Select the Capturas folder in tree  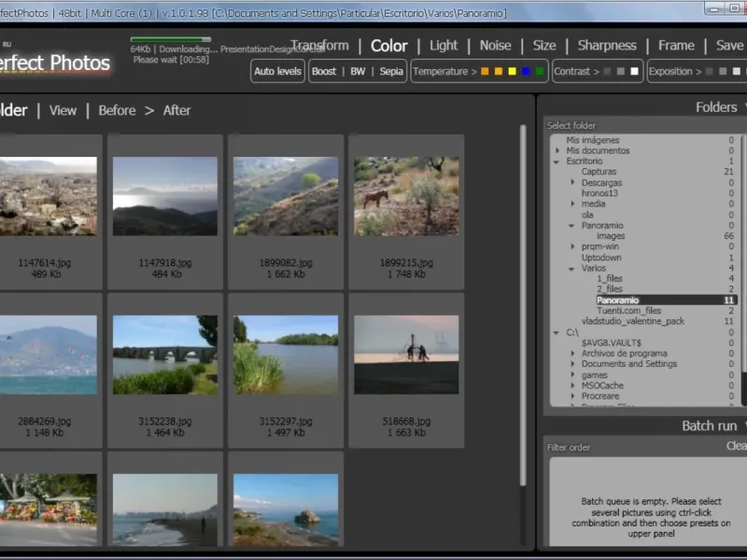(599, 172)
